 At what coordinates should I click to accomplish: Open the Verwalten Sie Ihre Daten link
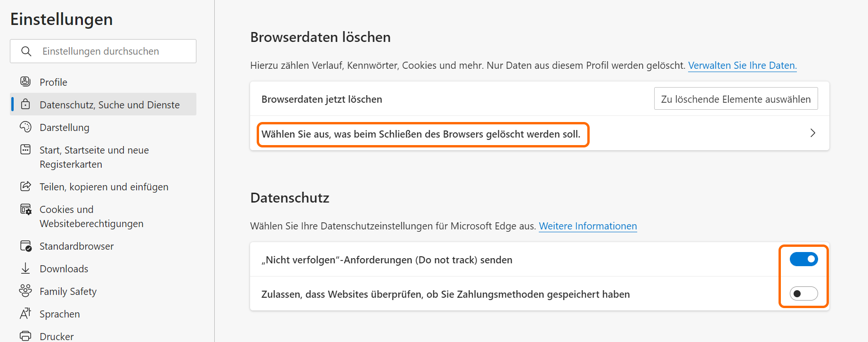[742, 65]
